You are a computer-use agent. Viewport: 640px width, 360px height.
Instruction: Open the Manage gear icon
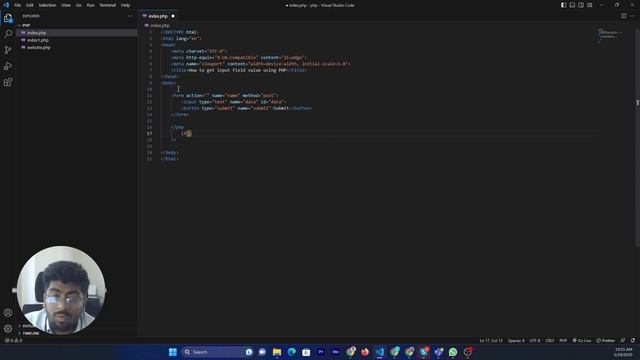point(8,328)
